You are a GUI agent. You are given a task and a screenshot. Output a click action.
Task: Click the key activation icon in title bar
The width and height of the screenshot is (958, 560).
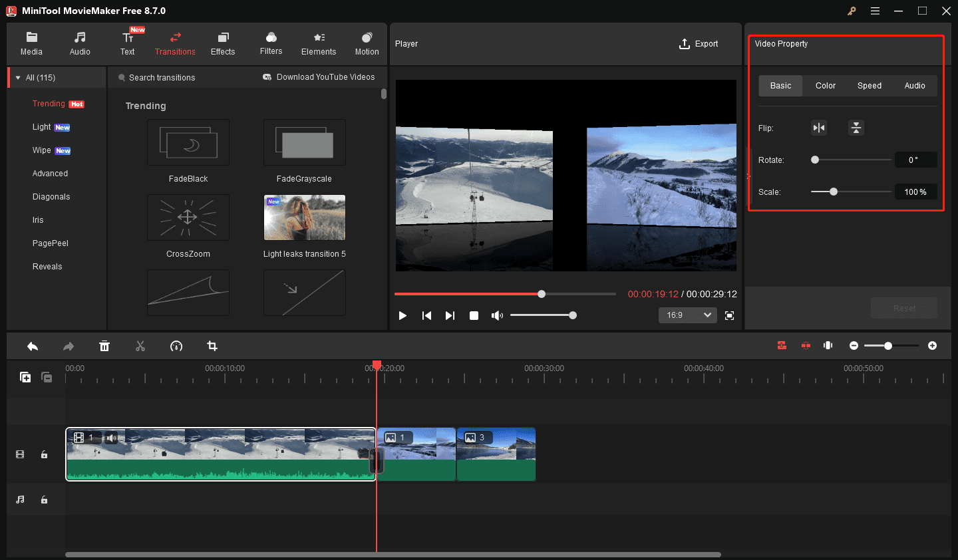[x=852, y=11]
